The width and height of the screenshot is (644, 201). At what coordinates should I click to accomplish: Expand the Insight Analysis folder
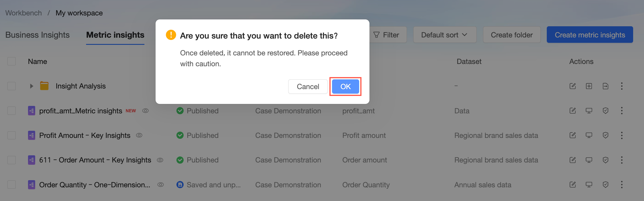pos(31,86)
